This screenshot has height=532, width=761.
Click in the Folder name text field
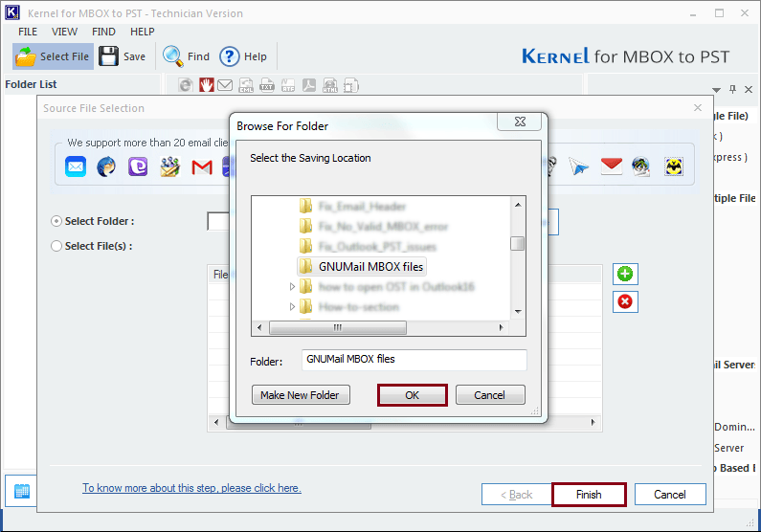tap(414, 360)
